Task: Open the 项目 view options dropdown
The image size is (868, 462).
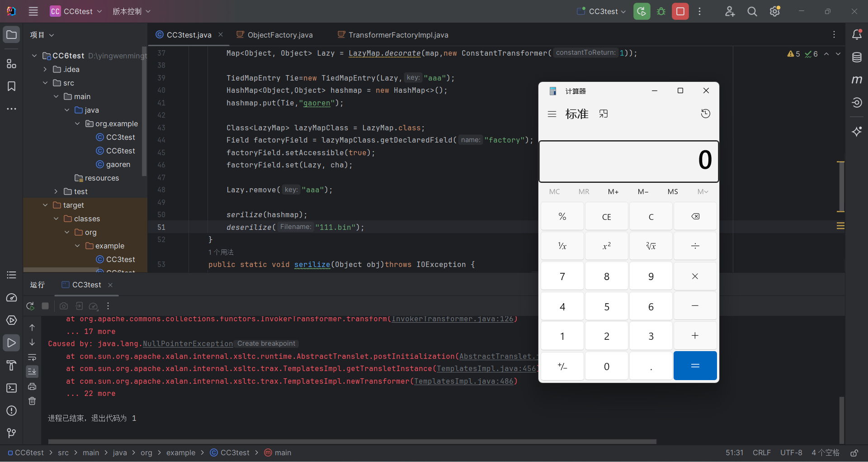Action: pos(42,35)
